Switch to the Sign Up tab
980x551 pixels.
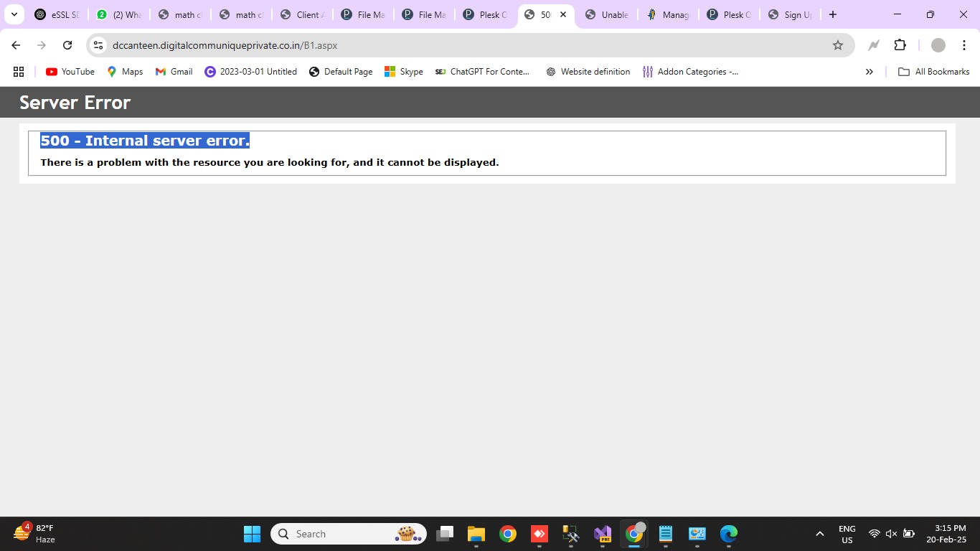point(790,14)
